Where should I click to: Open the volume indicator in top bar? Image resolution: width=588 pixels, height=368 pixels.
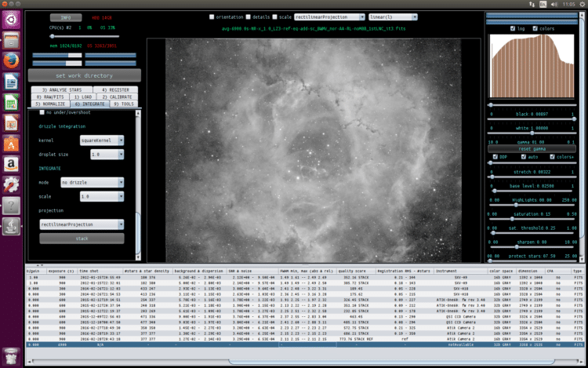point(554,4)
